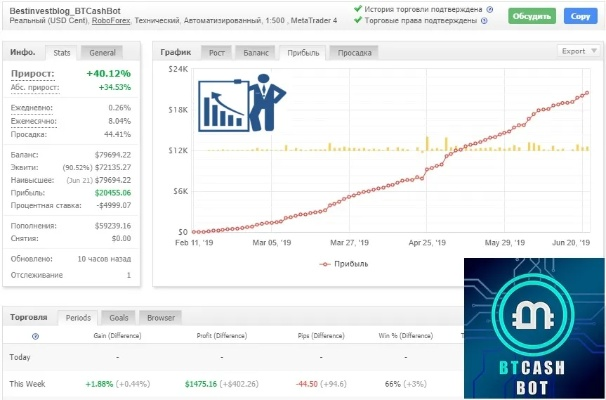This screenshot has height=400, width=606.
Task: Switch to the General info tab
Action: tap(102, 53)
